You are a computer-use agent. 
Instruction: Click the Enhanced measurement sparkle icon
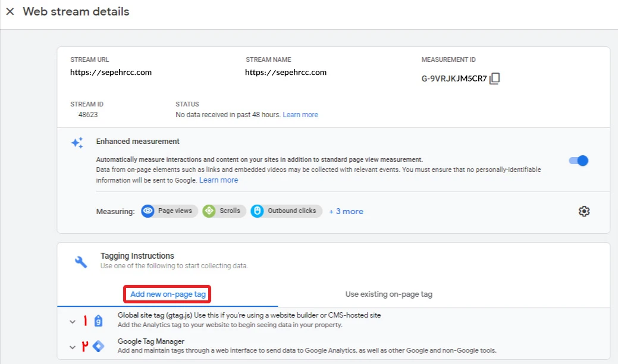[77, 143]
